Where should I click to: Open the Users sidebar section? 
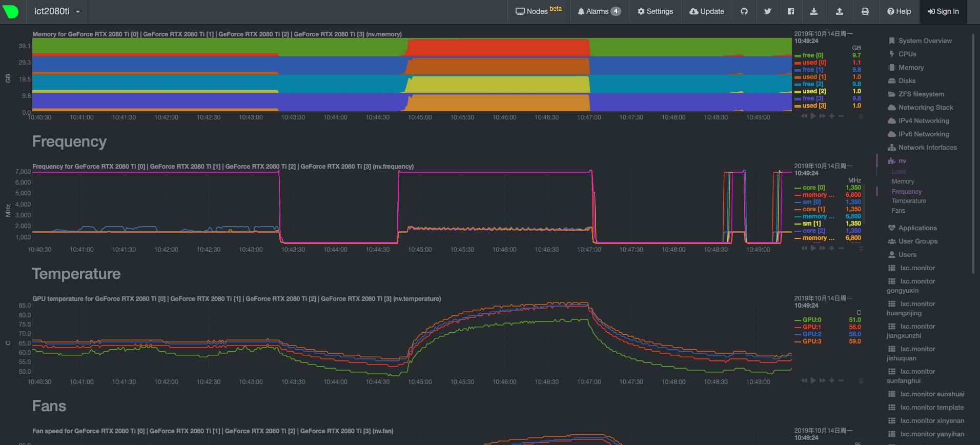(907, 255)
